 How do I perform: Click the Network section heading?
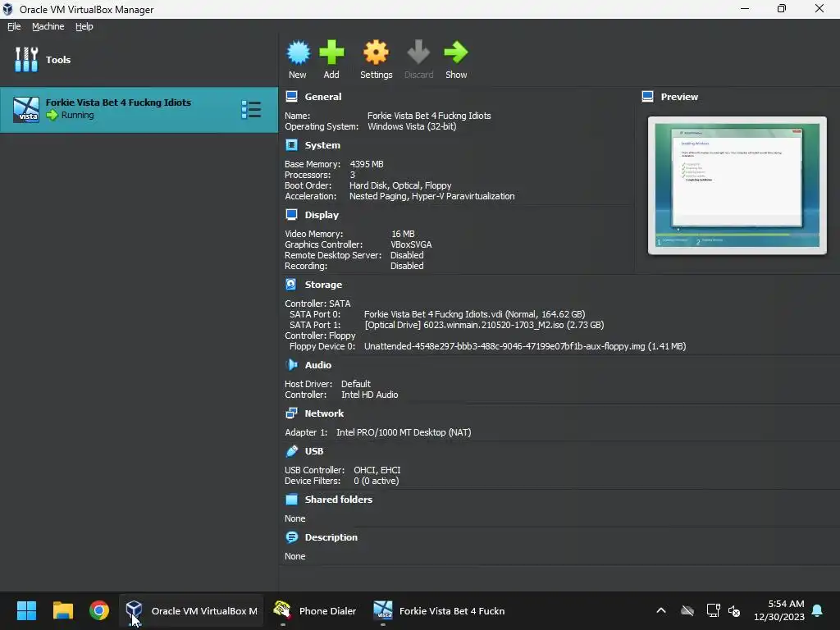point(324,413)
